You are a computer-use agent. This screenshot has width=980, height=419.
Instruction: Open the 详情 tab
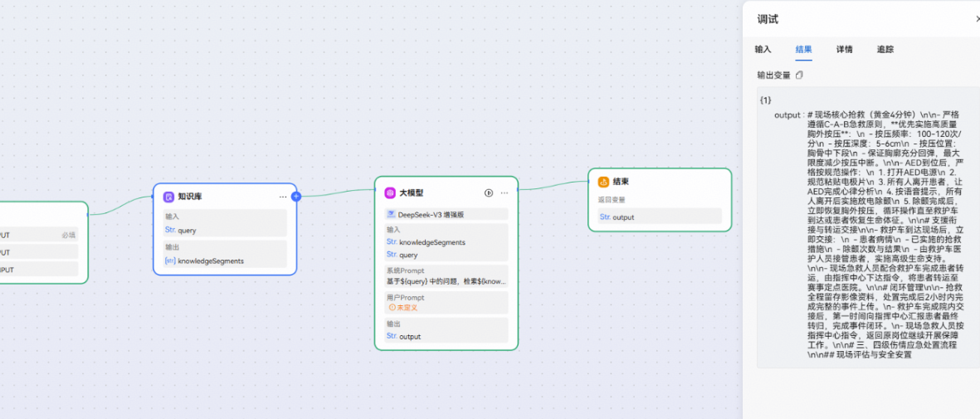coord(845,50)
